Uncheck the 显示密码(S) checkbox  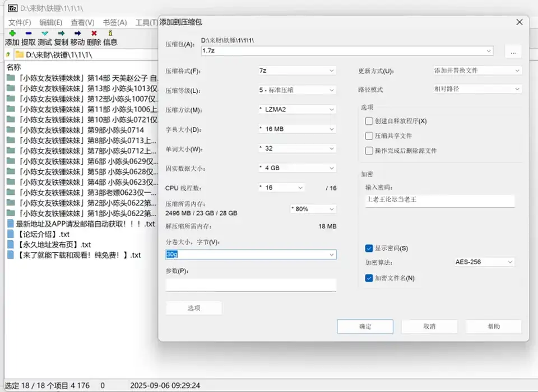tap(369, 248)
